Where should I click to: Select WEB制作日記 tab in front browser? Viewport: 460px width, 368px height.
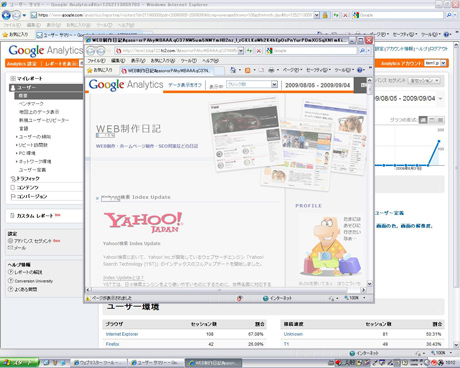pyautogui.click(x=166, y=71)
